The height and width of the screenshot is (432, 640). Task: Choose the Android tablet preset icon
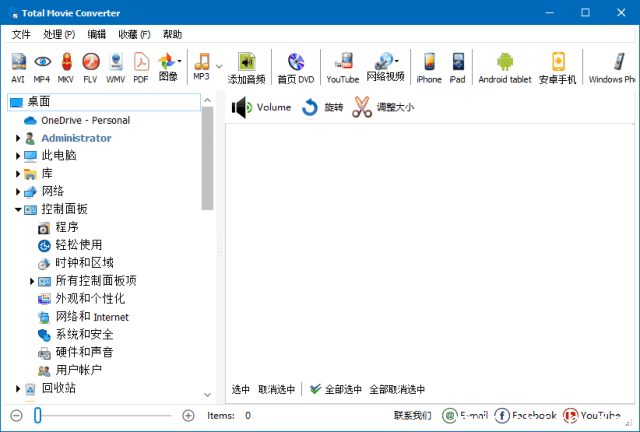pyautogui.click(x=505, y=68)
